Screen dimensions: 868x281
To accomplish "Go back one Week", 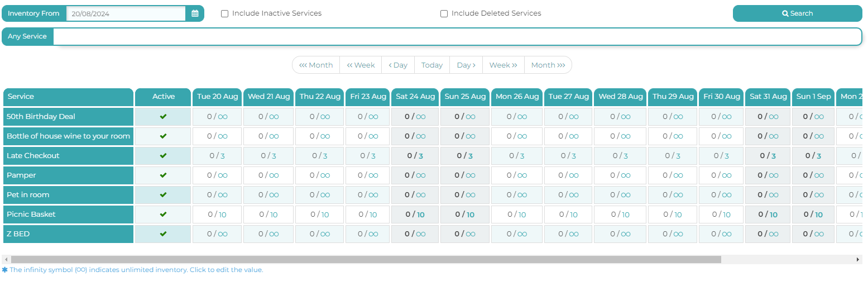I will [x=361, y=65].
